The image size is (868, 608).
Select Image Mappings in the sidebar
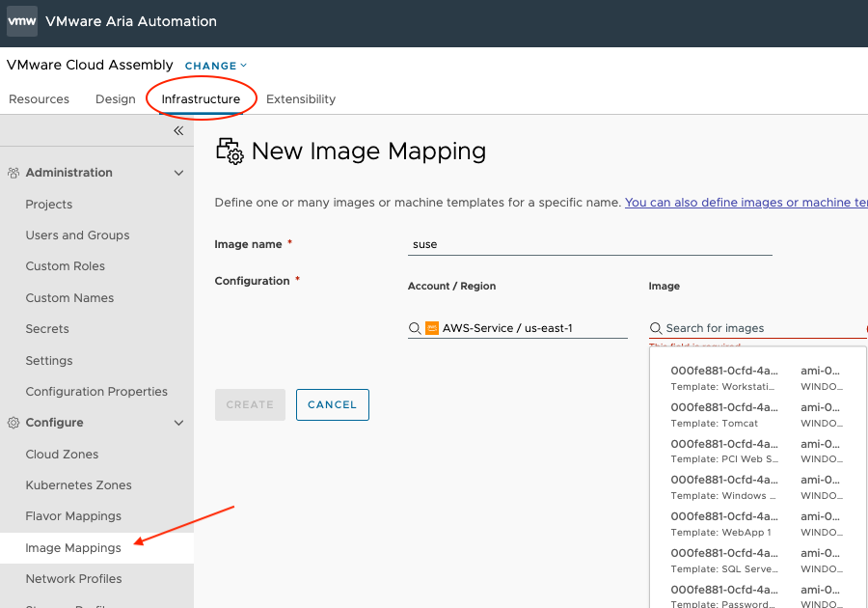tap(73, 547)
